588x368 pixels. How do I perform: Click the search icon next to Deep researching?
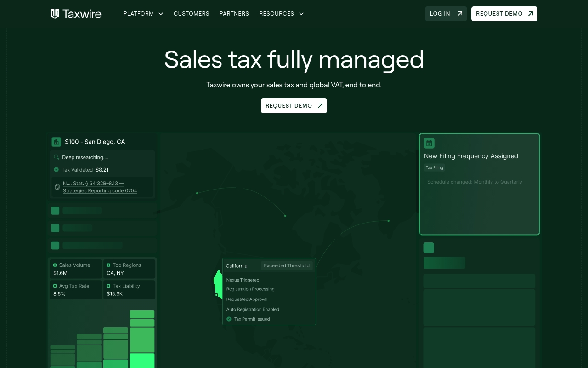(x=57, y=157)
